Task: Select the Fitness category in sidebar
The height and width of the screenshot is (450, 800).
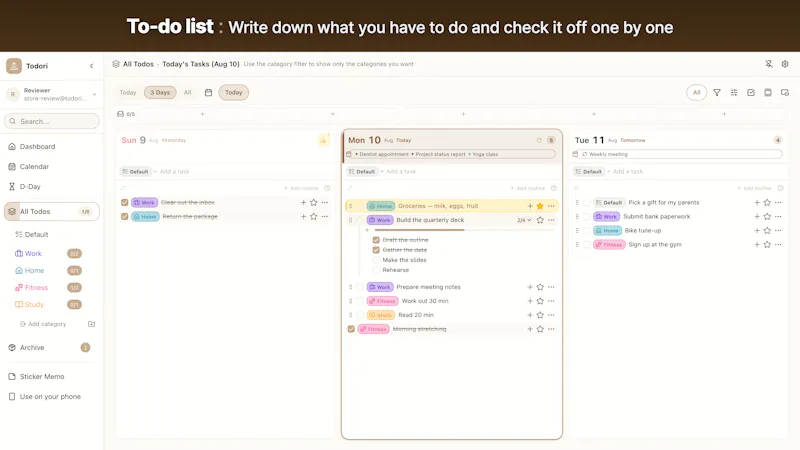Action: tap(36, 288)
